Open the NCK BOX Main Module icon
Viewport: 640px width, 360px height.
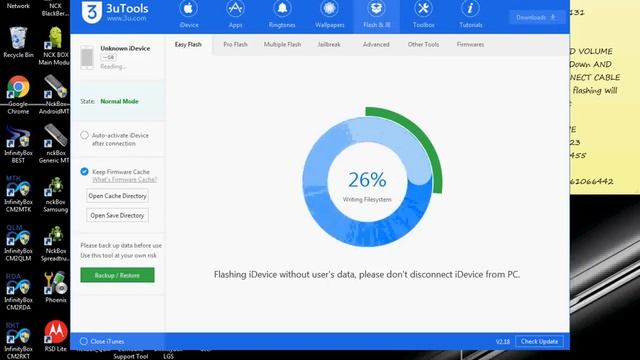pos(55,46)
